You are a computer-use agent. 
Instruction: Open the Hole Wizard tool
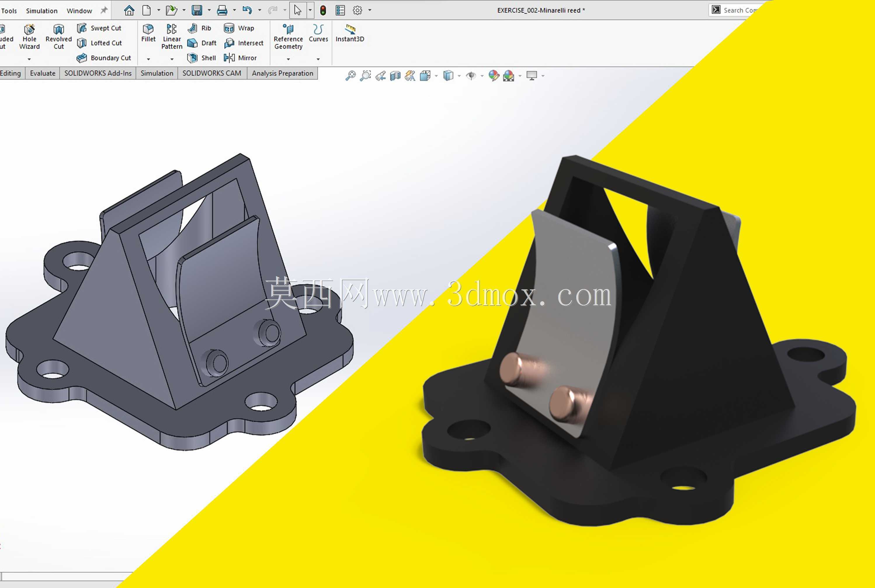point(29,37)
